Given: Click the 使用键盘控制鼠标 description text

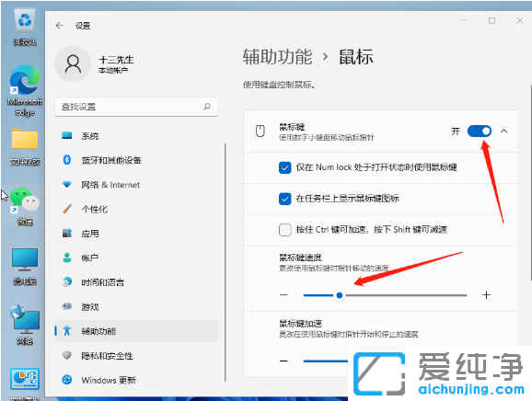Looking at the screenshot, I should pos(279,85).
